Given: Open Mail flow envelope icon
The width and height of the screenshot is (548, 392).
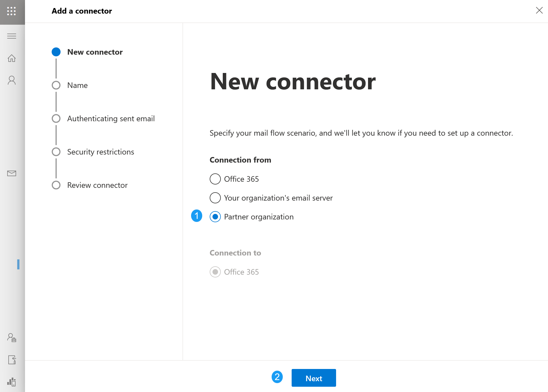Looking at the screenshot, I should [x=12, y=173].
